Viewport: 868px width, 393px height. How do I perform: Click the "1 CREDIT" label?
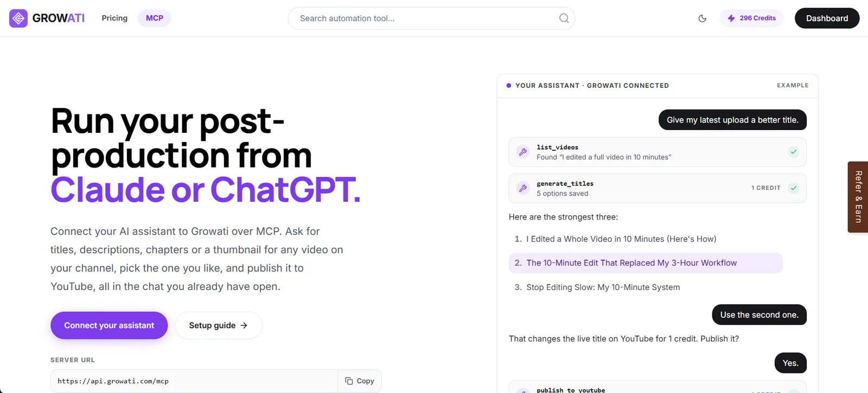pos(765,188)
